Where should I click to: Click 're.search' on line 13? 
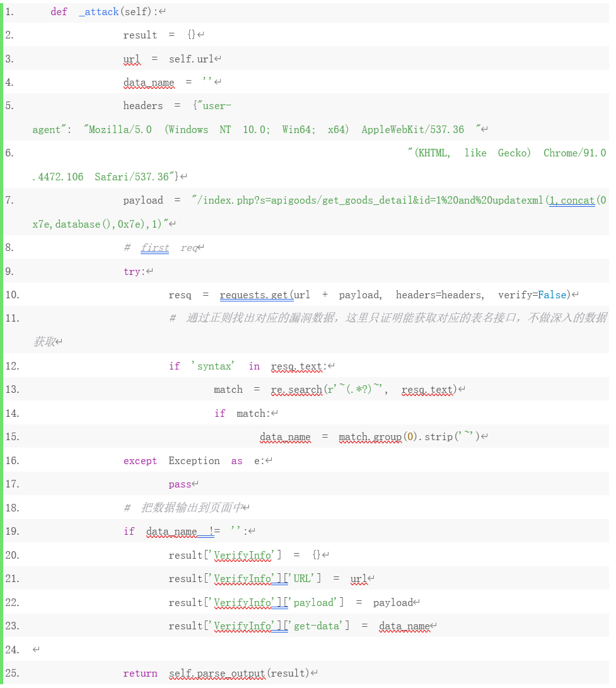[x=296, y=390]
